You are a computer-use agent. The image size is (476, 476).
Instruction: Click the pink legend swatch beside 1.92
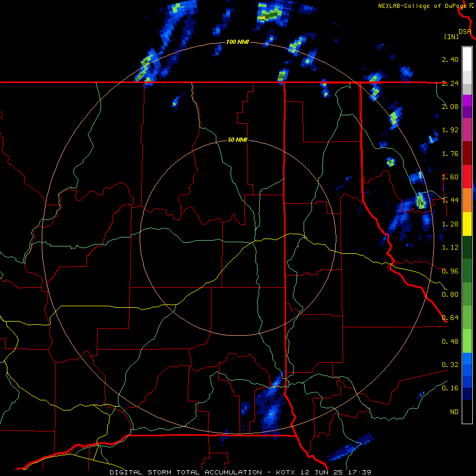tap(467, 130)
